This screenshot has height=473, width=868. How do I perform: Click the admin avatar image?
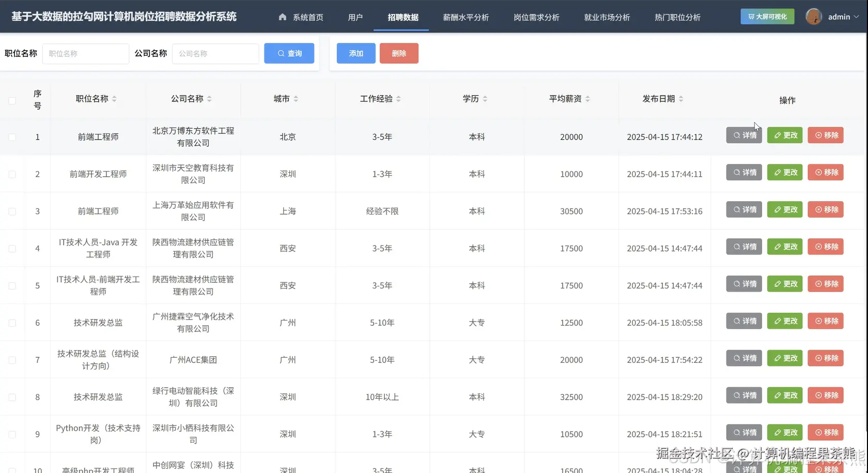813,16
